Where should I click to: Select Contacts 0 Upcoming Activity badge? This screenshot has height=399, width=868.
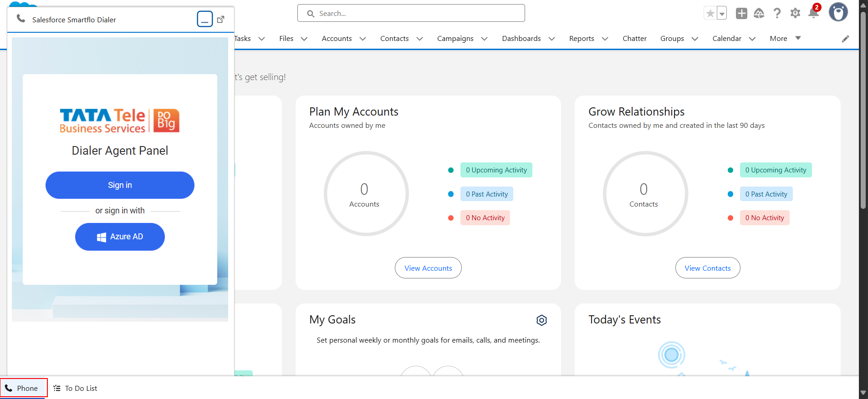(776, 170)
